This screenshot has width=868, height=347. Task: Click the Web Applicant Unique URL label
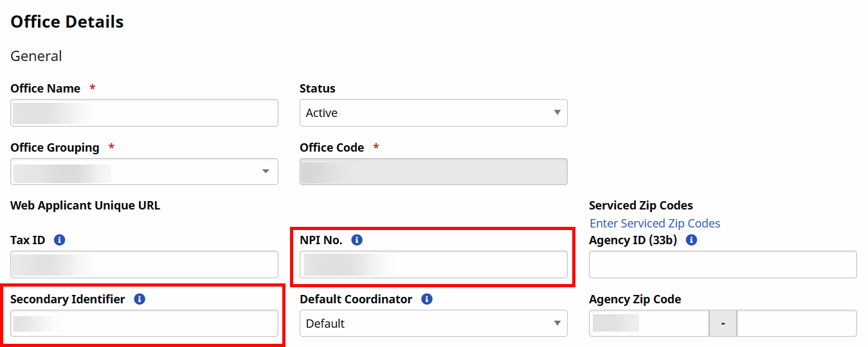[85, 206]
